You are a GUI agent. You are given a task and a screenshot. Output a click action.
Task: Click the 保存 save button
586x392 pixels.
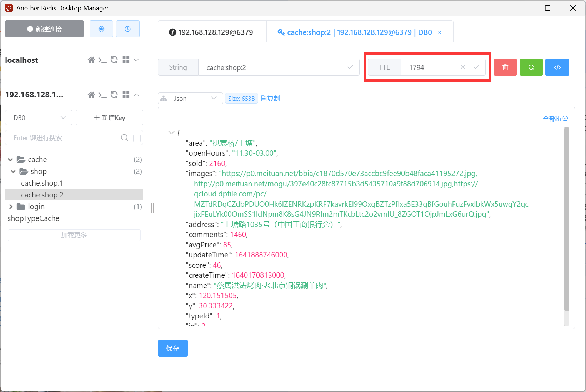[172, 348]
